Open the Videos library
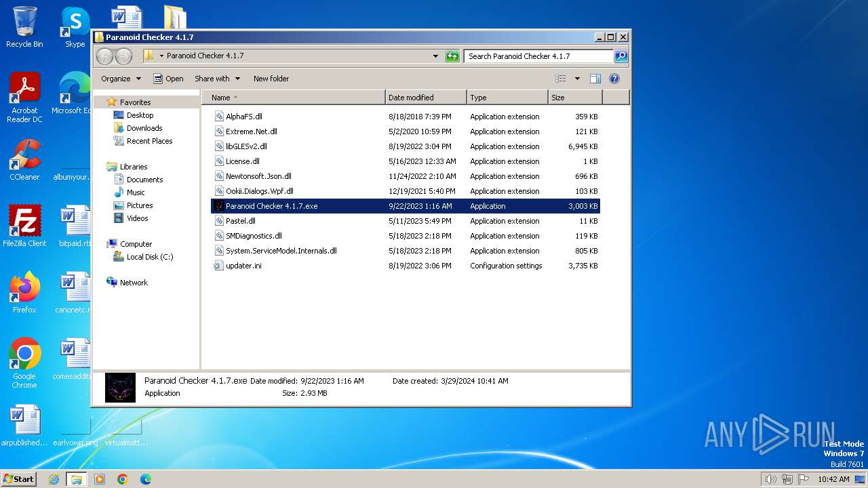Image resolution: width=868 pixels, height=488 pixels. click(x=137, y=218)
